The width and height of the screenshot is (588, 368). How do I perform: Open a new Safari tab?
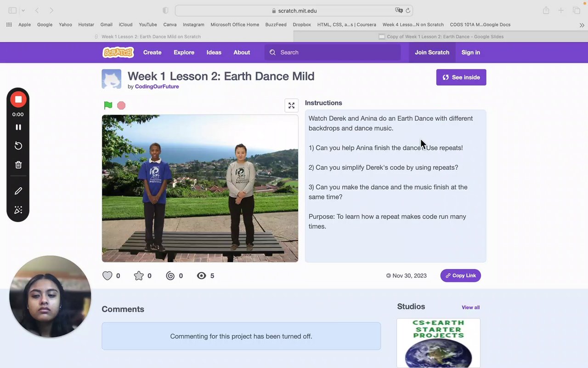[x=561, y=10]
